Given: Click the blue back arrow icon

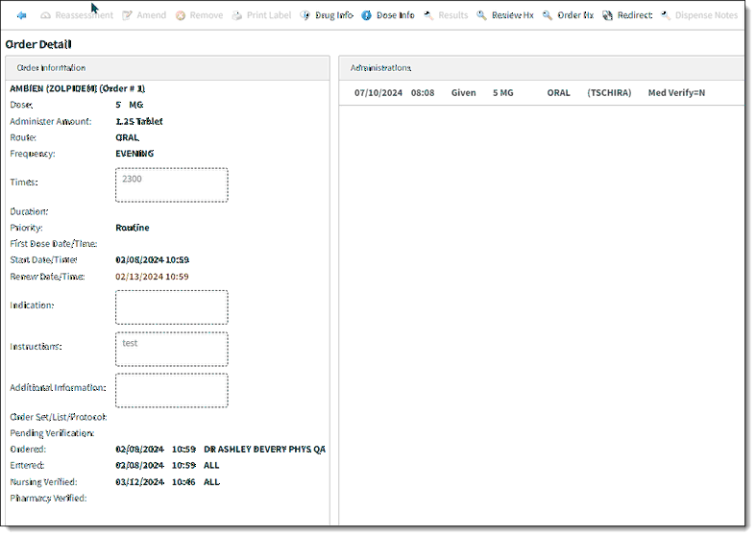Looking at the screenshot, I should pyautogui.click(x=21, y=15).
